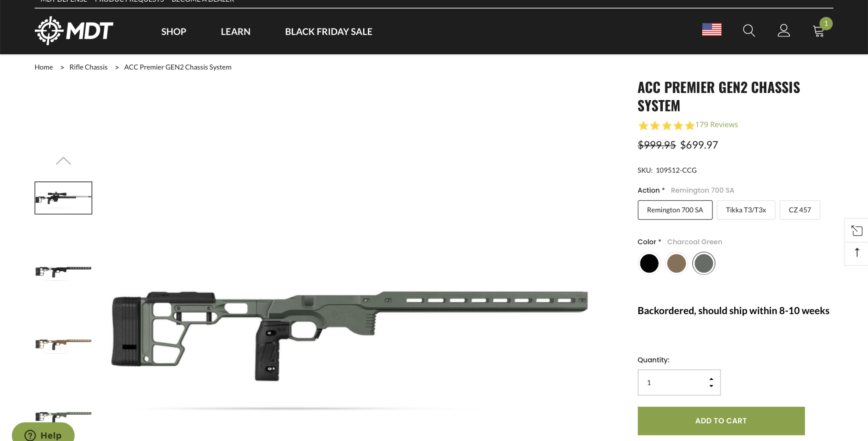868x441 pixels.
Task: Open the 179 Reviews link
Action: tap(716, 125)
